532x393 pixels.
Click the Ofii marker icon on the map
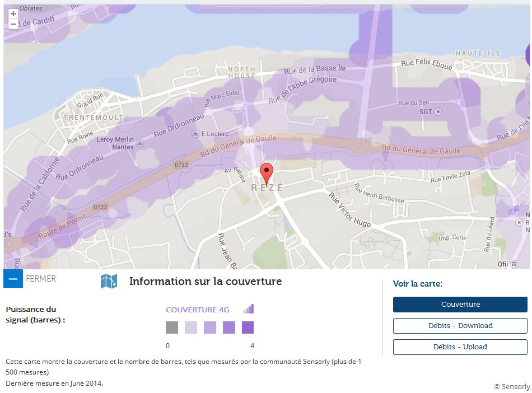[x=514, y=264]
